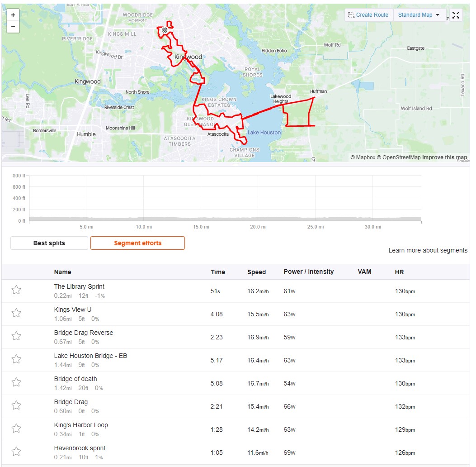Zoom out on the map

(13, 27)
